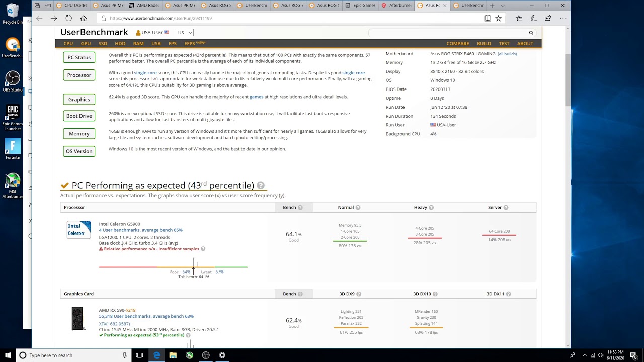Click help icon after insufficient samples warning
Viewport: 644px width, 362px height.
(203, 249)
